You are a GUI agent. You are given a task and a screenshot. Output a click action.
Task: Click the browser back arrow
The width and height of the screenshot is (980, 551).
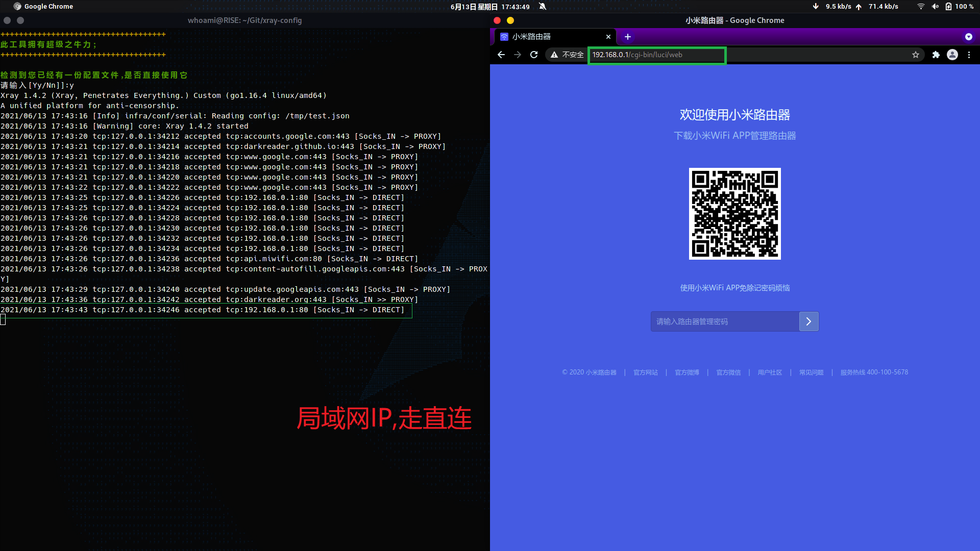[501, 55]
